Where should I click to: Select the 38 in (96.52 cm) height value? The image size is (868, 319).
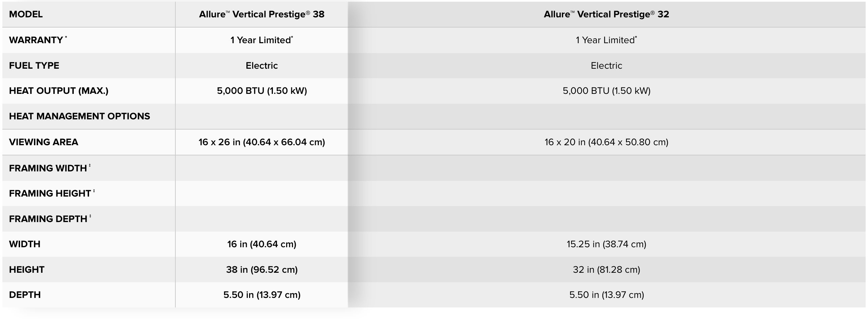(x=261, y=270)
